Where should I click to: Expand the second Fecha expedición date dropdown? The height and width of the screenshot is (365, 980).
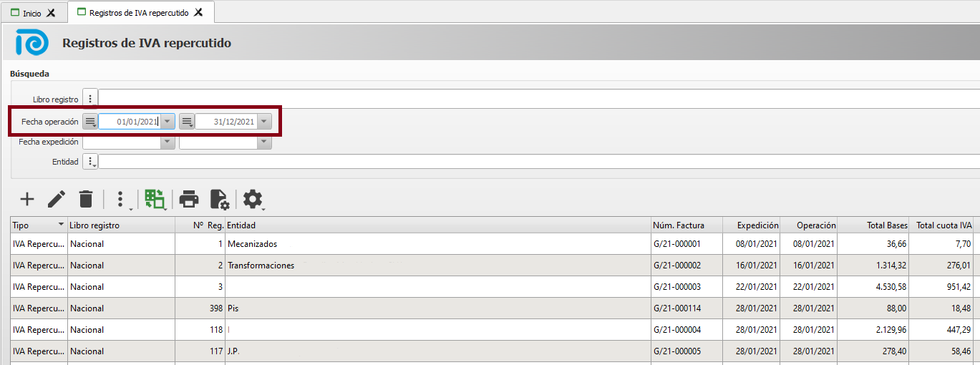pos(265,142)
